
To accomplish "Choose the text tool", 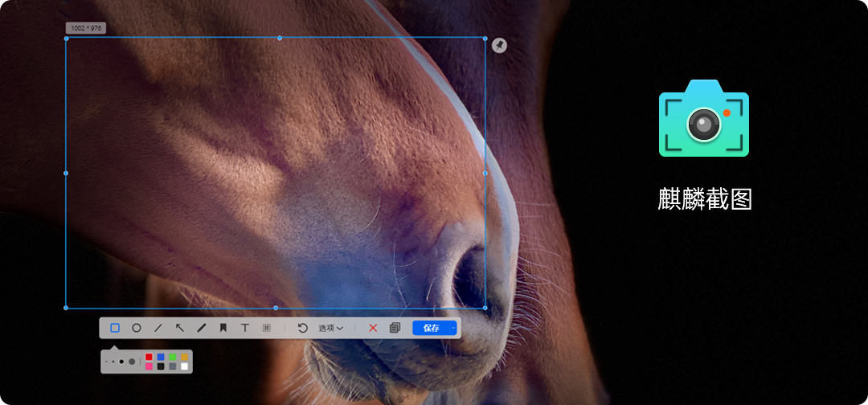I will coord(245,328).
